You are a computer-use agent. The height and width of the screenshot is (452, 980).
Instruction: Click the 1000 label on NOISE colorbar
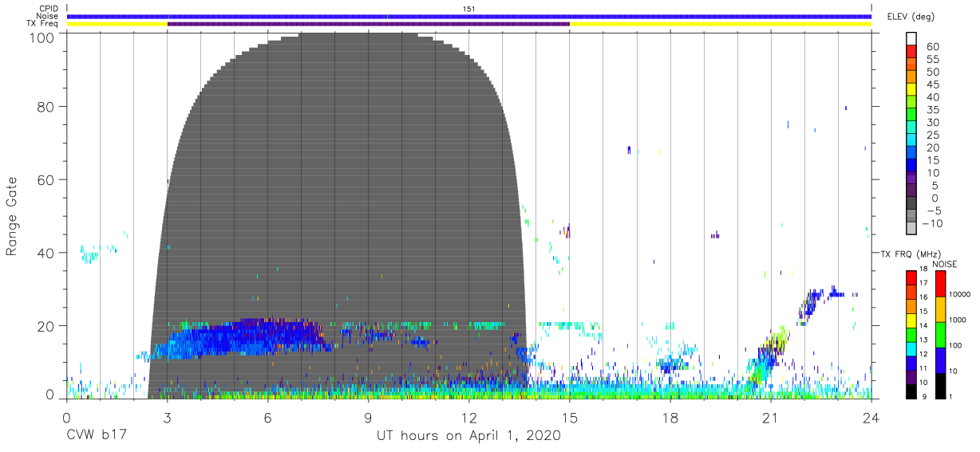[x=958, y=319]
